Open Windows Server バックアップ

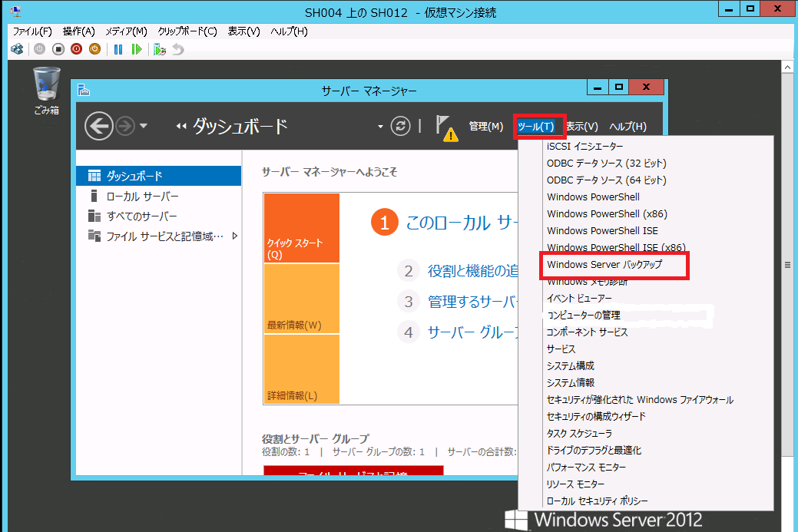pyautogui.click(x=604, y=265)
